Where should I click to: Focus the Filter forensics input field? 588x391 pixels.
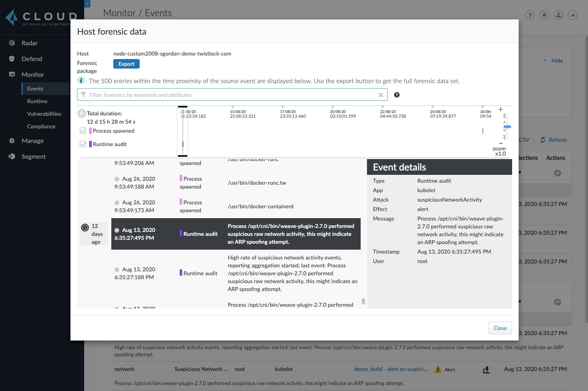pyautogui.click(x=232, y=95)
